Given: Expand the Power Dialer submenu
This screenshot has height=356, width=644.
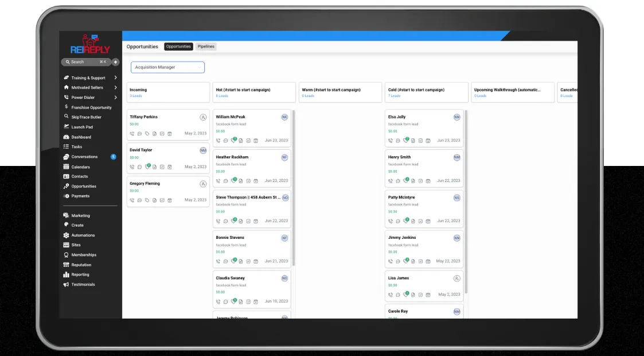Looking at the screenshot, I should pyautogui.click(x=115, y=98).
